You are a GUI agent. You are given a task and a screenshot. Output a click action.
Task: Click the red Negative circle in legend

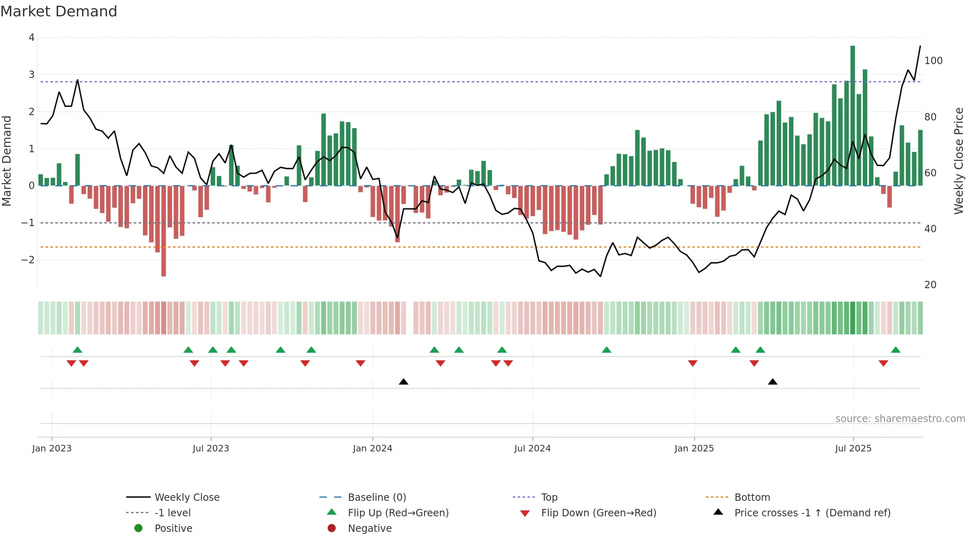(x=332, y=528)
